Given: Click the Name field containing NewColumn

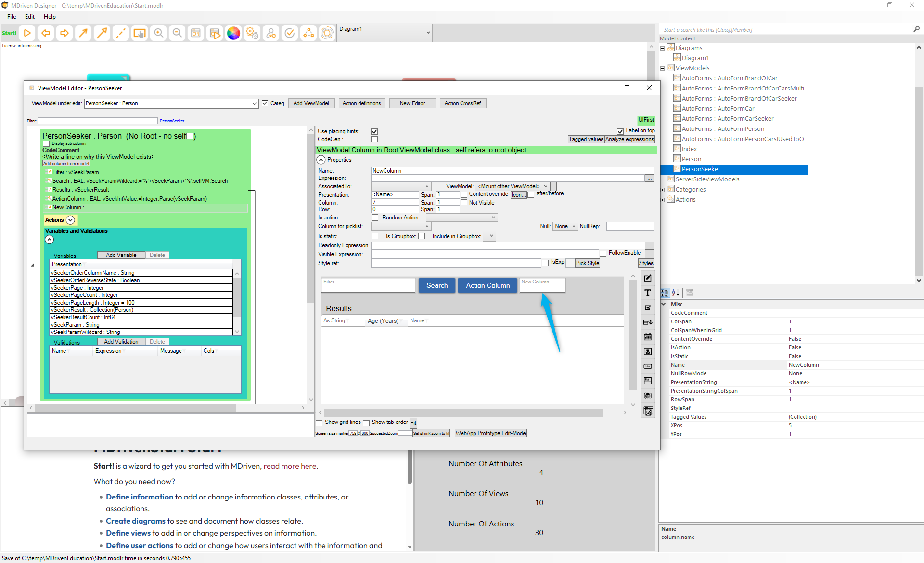Looking at the screenshot, I should (512, 171).
